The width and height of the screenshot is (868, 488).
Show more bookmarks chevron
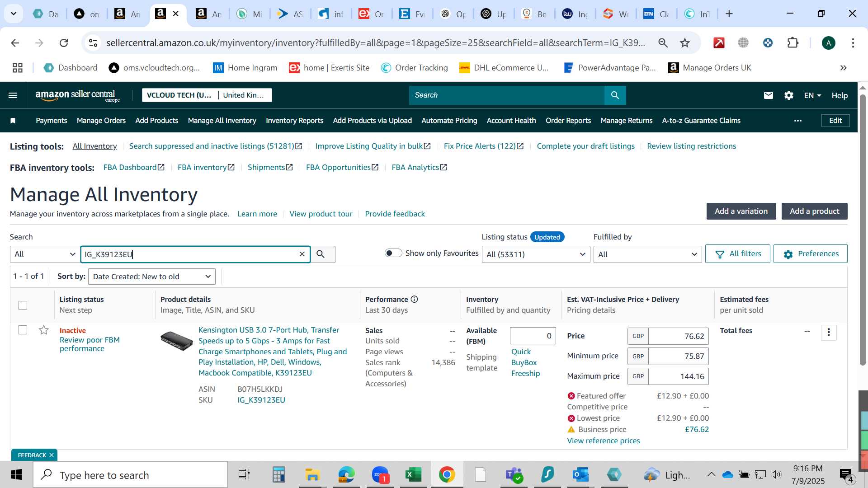pyautogui.click(x=843, y=68)
